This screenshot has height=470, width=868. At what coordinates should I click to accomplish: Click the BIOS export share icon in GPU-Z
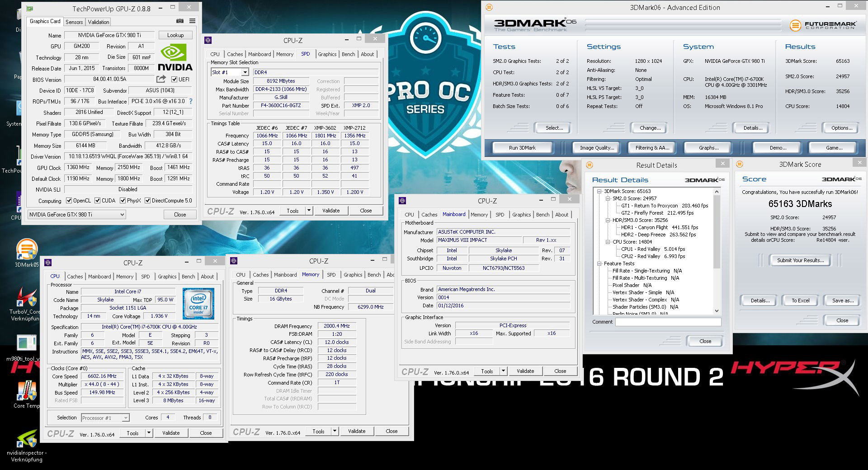[161, 79]
